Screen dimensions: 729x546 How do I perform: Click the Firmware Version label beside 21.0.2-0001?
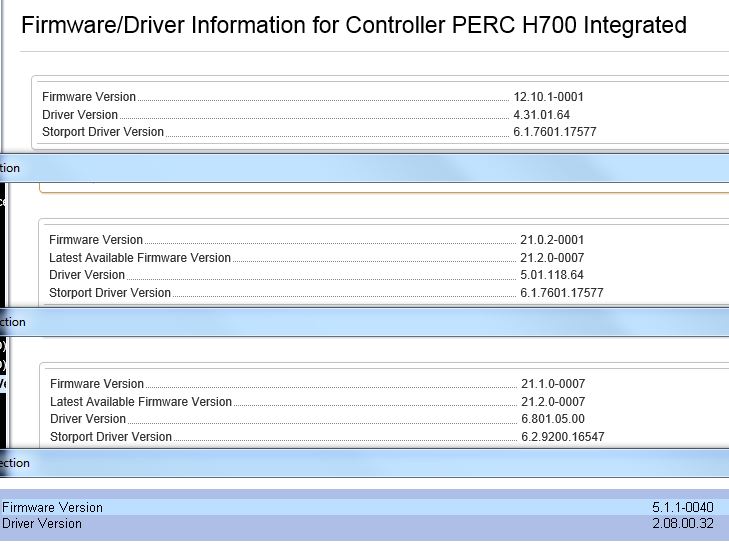[96, 240]
